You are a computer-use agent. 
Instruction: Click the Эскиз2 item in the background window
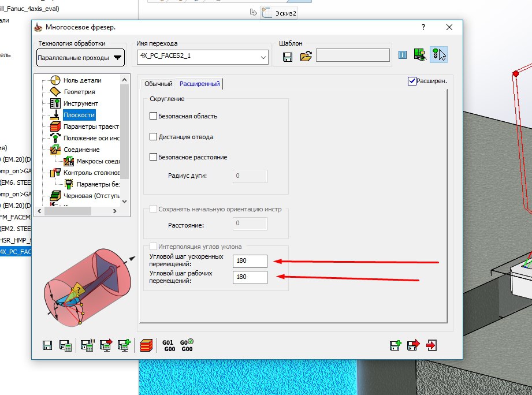pos(279,13)
